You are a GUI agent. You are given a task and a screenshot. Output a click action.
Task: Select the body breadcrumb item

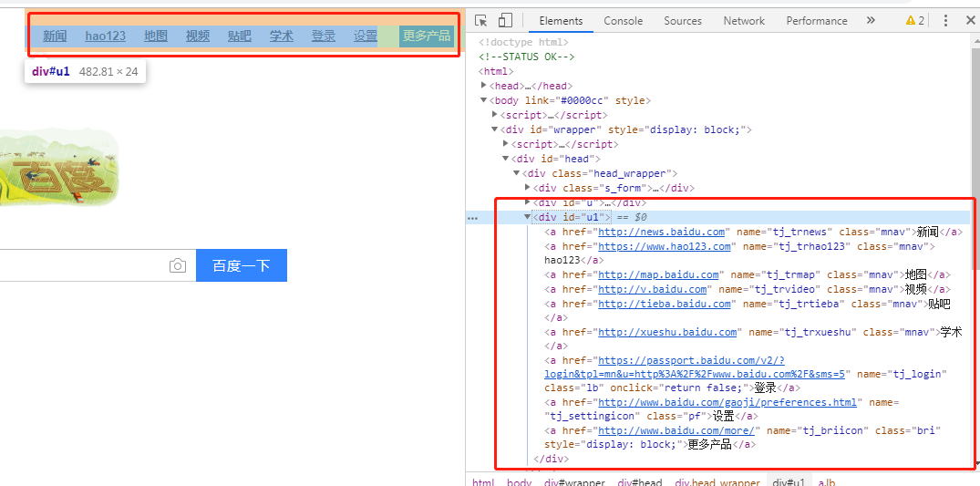click(x=519, y=482)
